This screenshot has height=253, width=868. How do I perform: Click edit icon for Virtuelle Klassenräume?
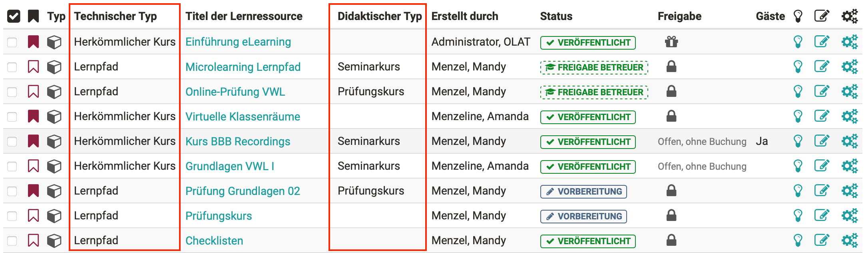click(822, 116)
